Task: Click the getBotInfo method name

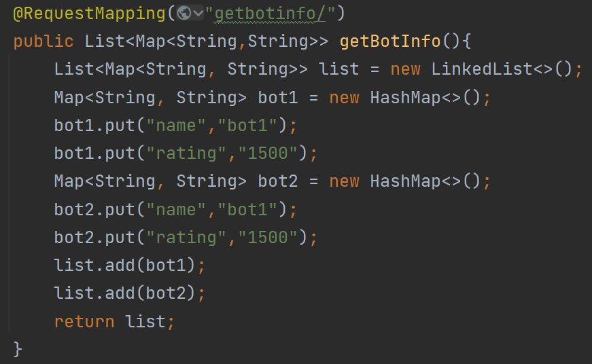Action: (x=390, y=41)
